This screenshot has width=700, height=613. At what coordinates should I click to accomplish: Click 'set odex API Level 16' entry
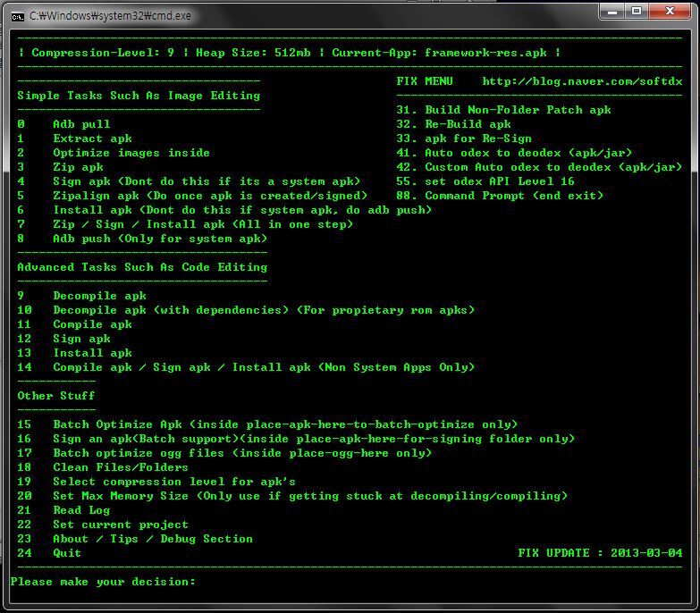point(500,181)
